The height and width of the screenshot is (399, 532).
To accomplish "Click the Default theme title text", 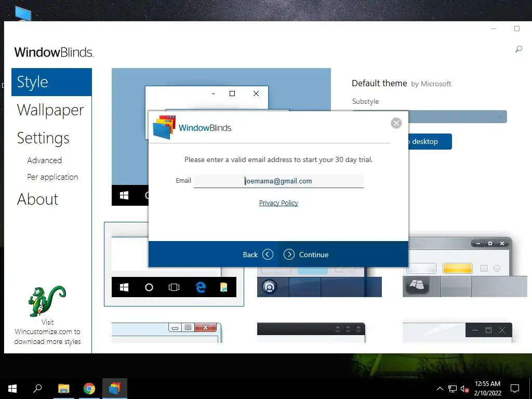I will point(379,84).
